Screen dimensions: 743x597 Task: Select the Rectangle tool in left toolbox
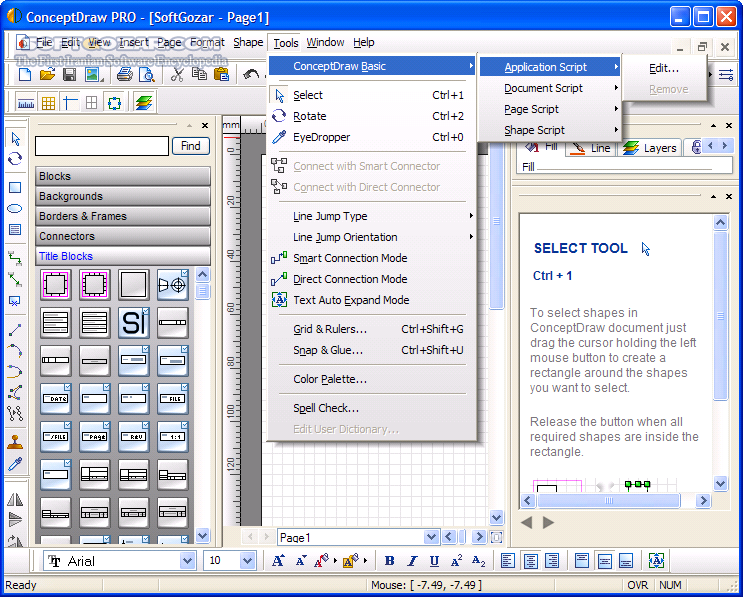point(15,188)
